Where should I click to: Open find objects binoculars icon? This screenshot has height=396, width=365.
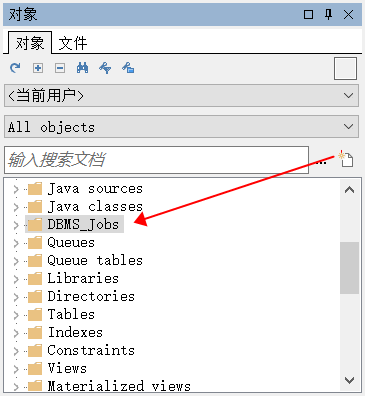(82, 68)
